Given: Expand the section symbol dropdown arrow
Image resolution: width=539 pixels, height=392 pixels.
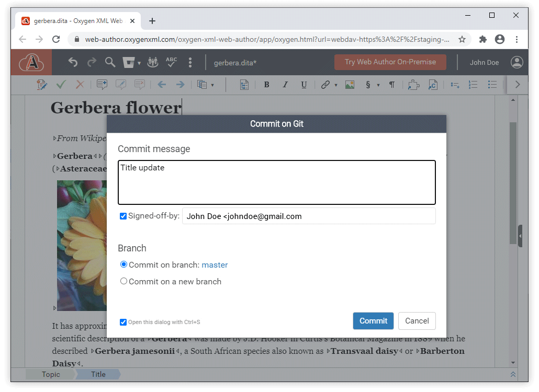Looking at the screenshot, I should coord(378,85).
